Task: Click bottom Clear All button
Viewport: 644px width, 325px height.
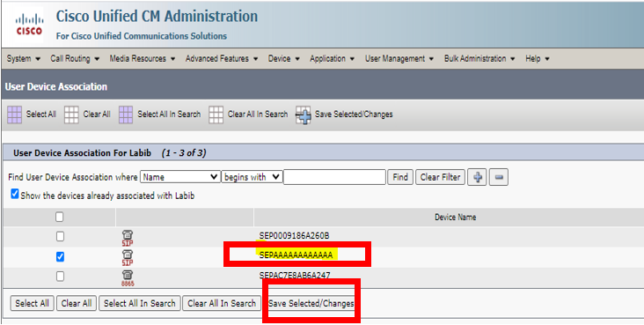Action: pyautogui.click(x=77, y=304)
